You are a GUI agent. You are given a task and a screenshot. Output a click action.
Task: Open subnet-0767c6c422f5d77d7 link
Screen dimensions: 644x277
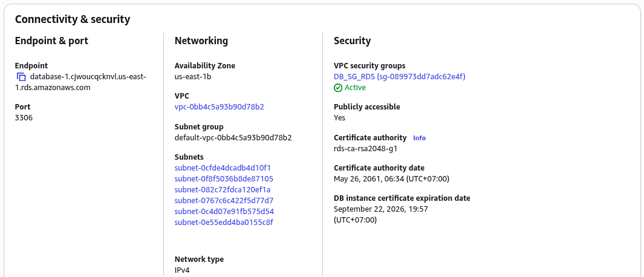224,201
